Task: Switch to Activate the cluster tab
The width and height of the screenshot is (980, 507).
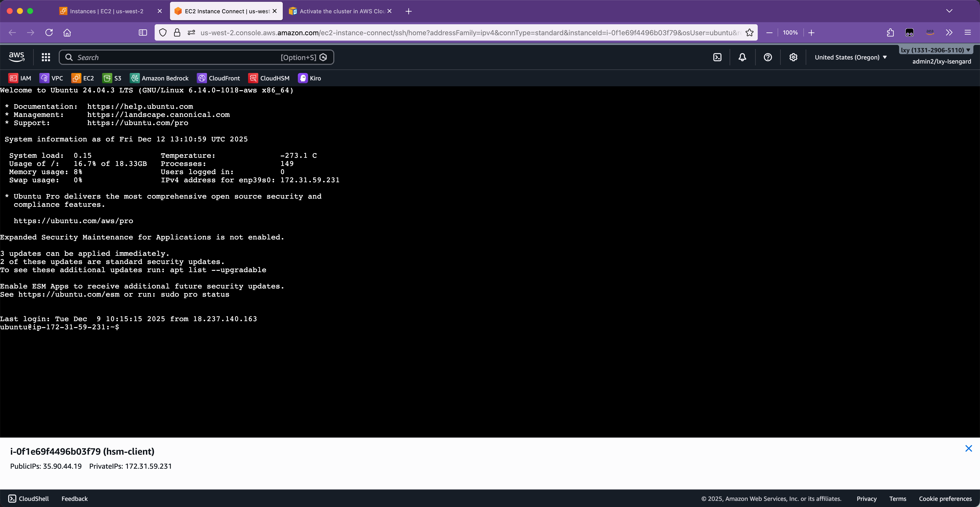Action: tap(337, 11)
